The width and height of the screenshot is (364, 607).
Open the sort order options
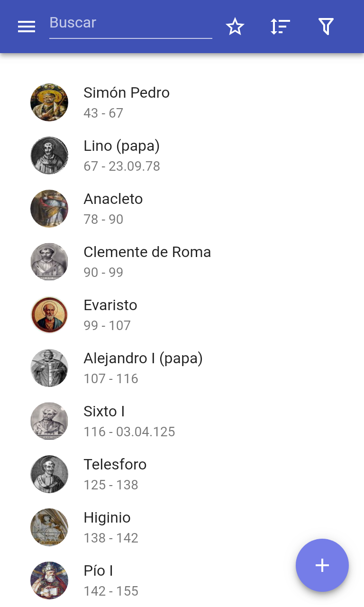(x=280, y=27)
